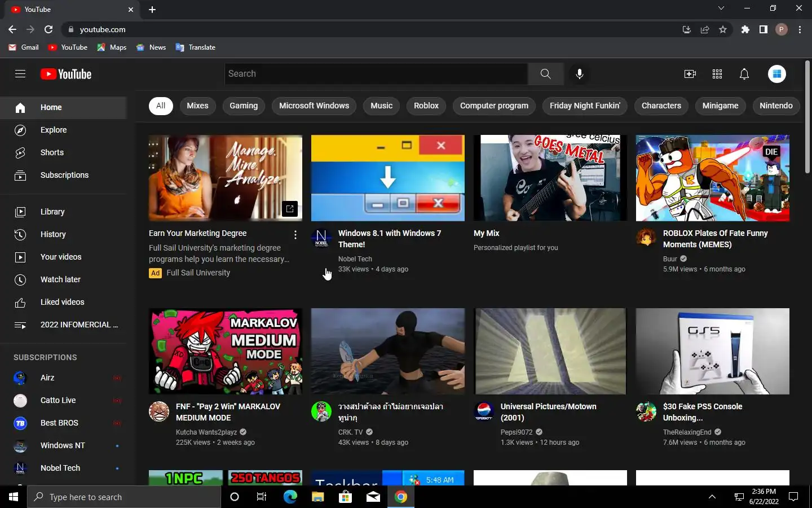Image resolution: width=812 pixels, height=508 pixels.
Task: Open Liked videos in sidebar
Action: pyautogui.click(x=63, y=302)
